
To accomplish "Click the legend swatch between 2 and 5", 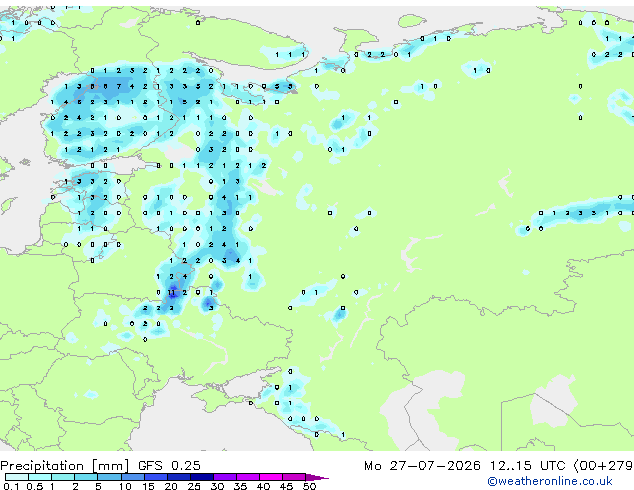I will click(86, 477).
